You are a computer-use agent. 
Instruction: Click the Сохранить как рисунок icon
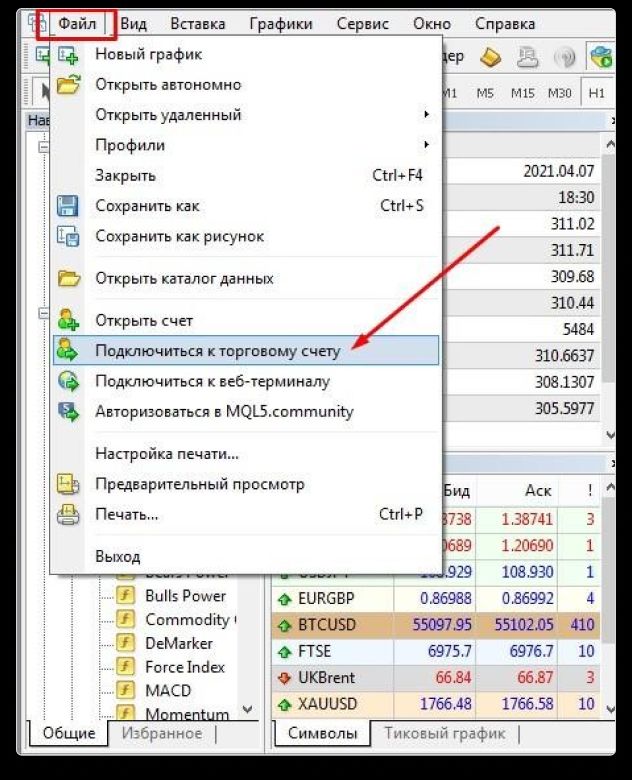coord(68,236)
